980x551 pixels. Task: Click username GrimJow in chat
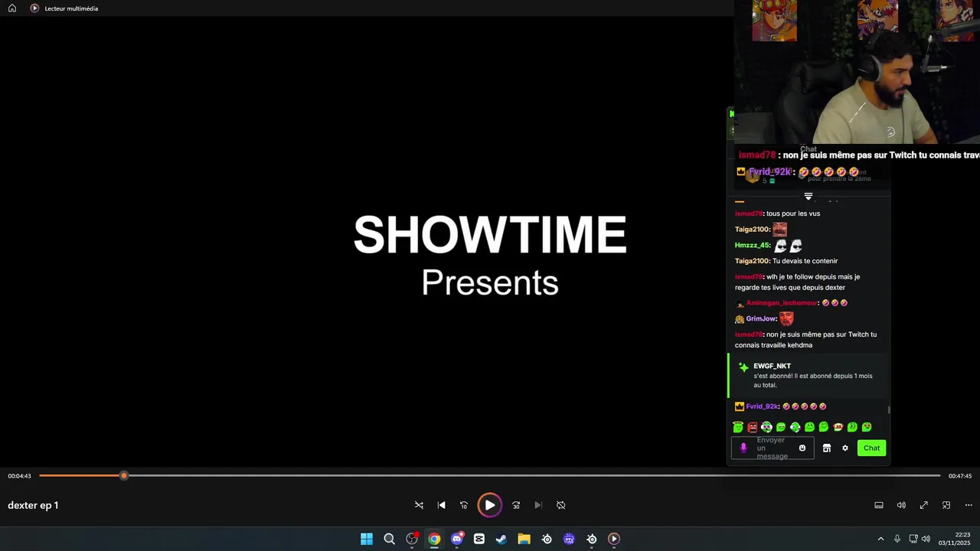(761, 319)
